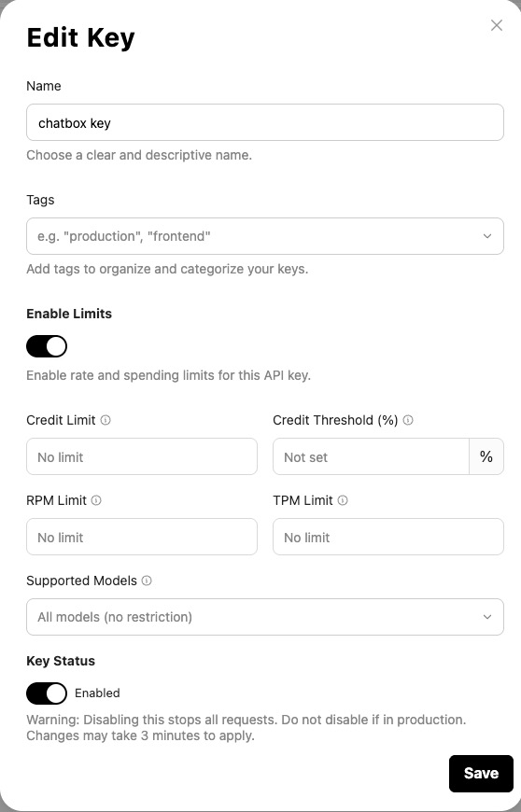Click the Tags input placeholder text
Screen dimensions: 521x812
(124, 236)
